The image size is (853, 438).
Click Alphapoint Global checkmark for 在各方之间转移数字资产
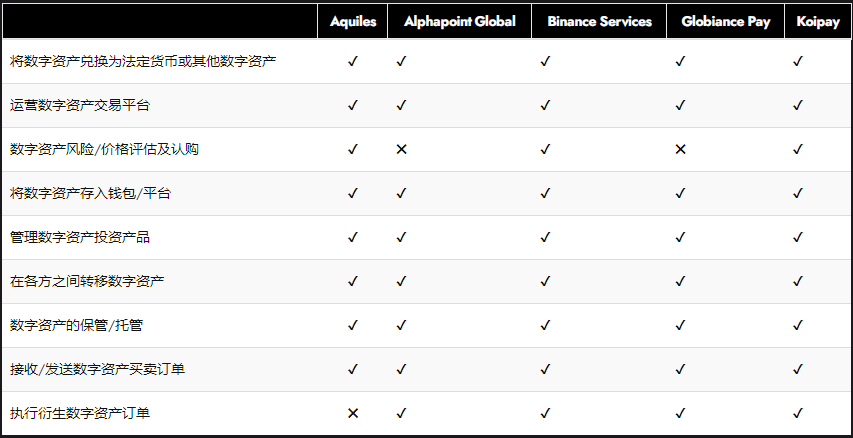pyautogui.click(x=401, y=281)
